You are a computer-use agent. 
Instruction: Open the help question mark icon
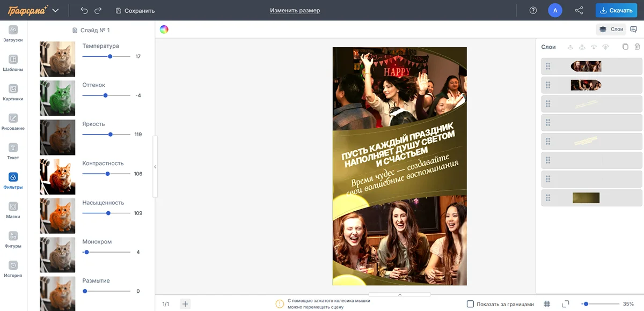[533, 10]
